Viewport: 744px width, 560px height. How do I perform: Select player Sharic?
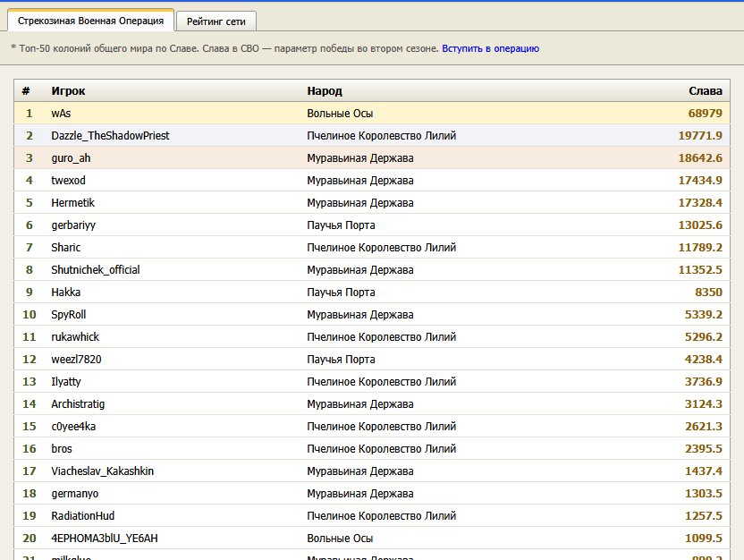click(66, 247)
